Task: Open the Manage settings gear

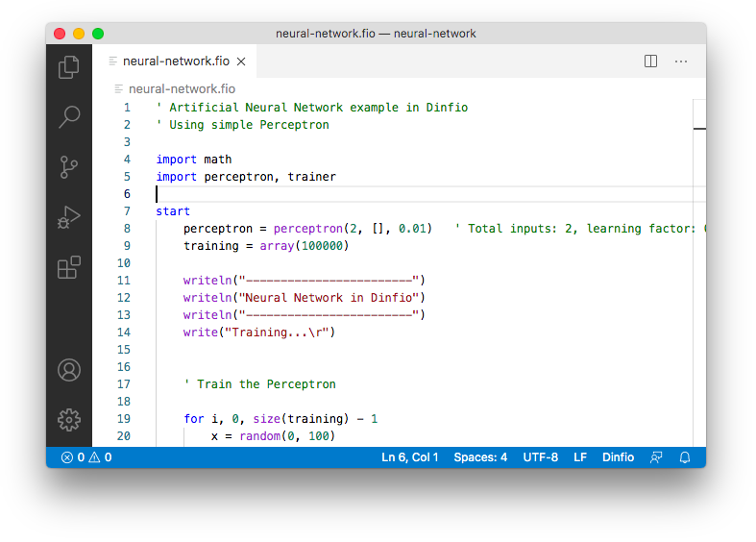Action: 69,420
